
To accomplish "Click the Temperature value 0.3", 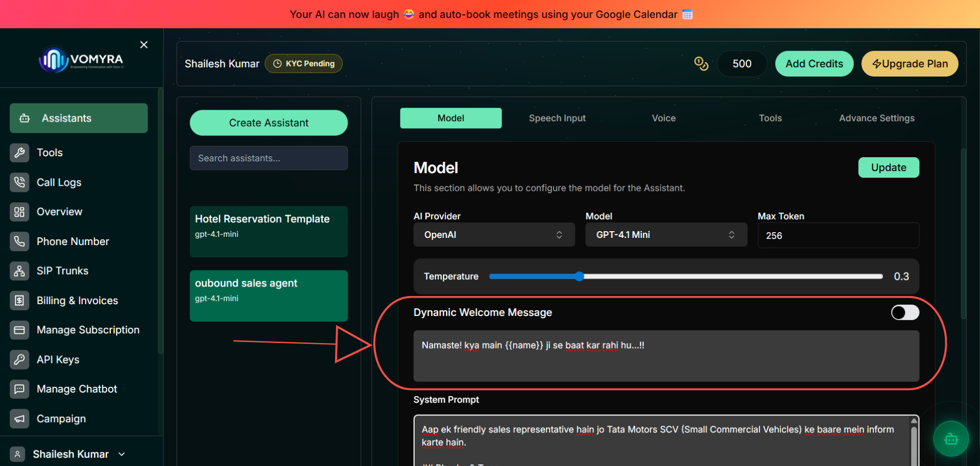I will pos(901,276).
